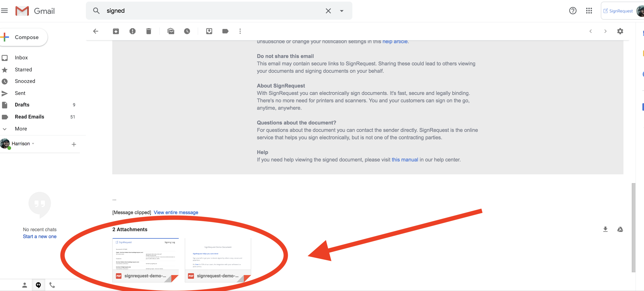Apply a label to the email
The height and width of the screenshot is (291, 644).
click(225, 31)
